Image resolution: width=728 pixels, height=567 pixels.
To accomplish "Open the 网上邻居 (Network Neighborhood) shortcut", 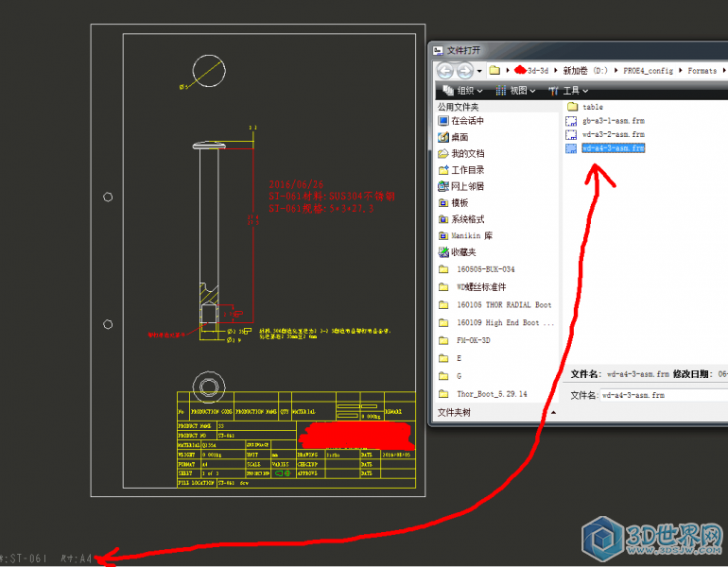I will click(461, 186).
